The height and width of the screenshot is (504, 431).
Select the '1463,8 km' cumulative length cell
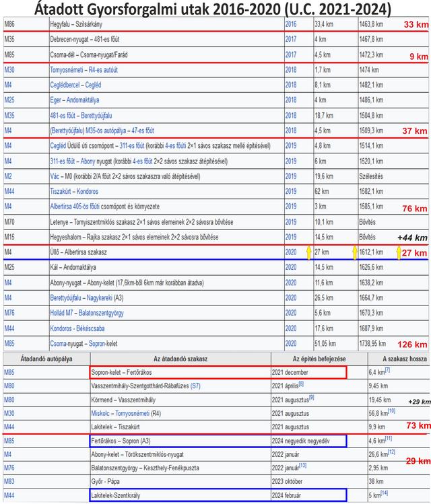(393, 24)
